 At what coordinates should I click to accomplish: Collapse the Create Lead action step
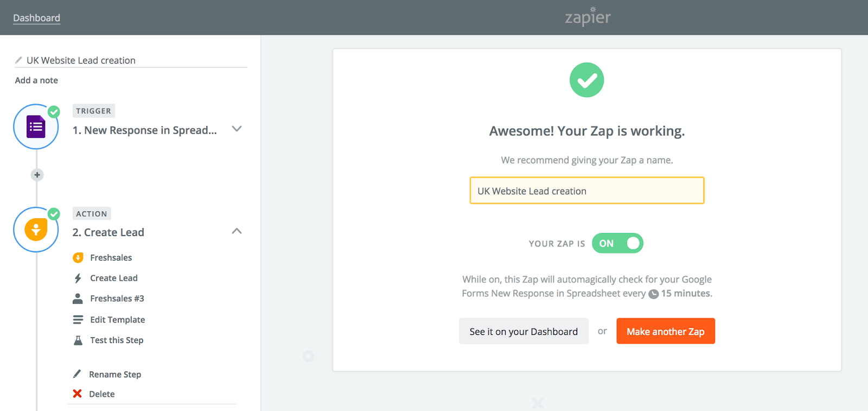coord(237,231)
